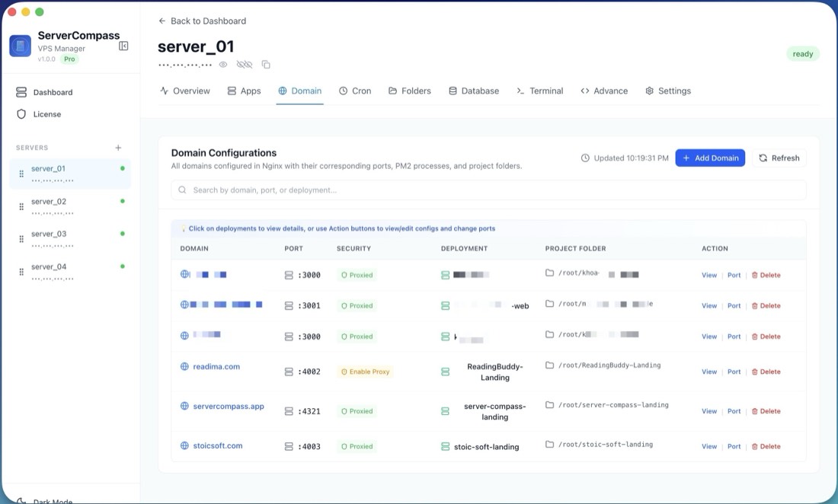Open the stoicsoft.com domain link
The height and width of the screenshot is (504, 838).
[218, 446]
